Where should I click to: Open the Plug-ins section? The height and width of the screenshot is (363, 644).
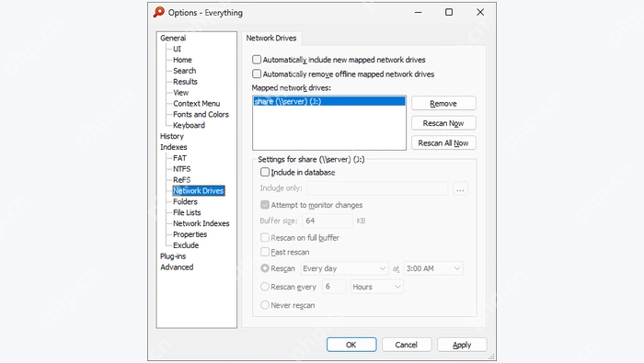(173, 256)
